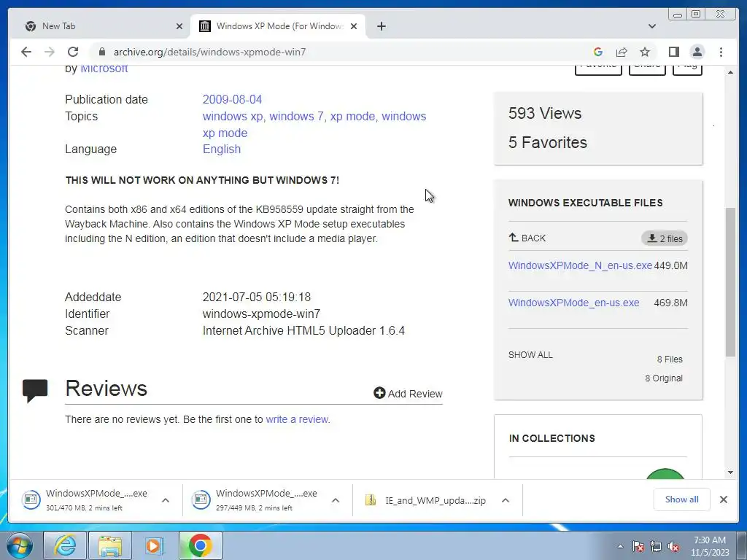
Task: Show hidden system tray icons
Action: point(620,546)
